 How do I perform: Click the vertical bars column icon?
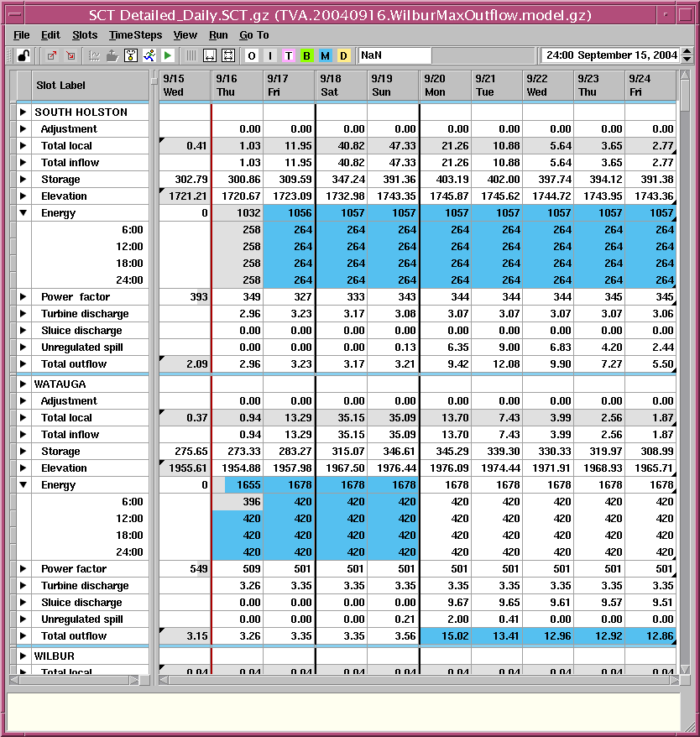(x=191, y=56)
